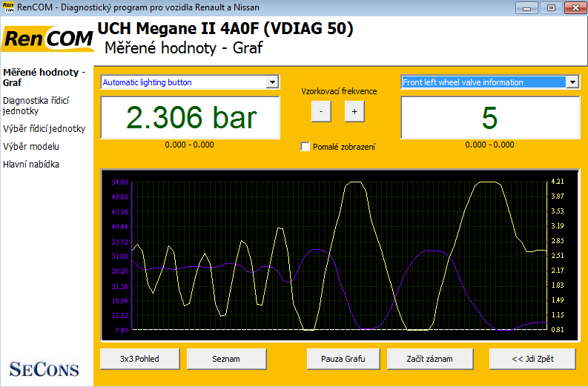Return to Hlavní nabídka main menu
This screenshot has width=588, height=387.
coord(31,164)
